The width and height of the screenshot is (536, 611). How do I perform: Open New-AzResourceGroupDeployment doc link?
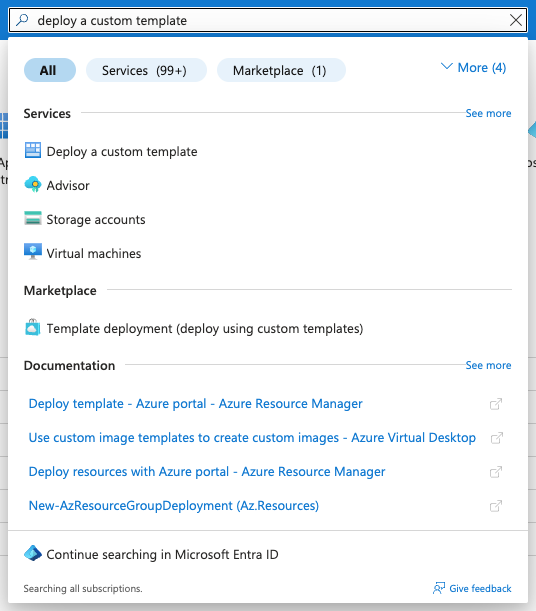point(174,506)
